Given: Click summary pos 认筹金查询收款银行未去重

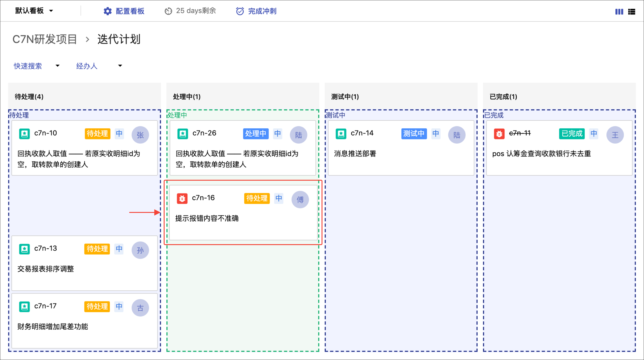Looking at the screenshot, I should pos(542,153).
